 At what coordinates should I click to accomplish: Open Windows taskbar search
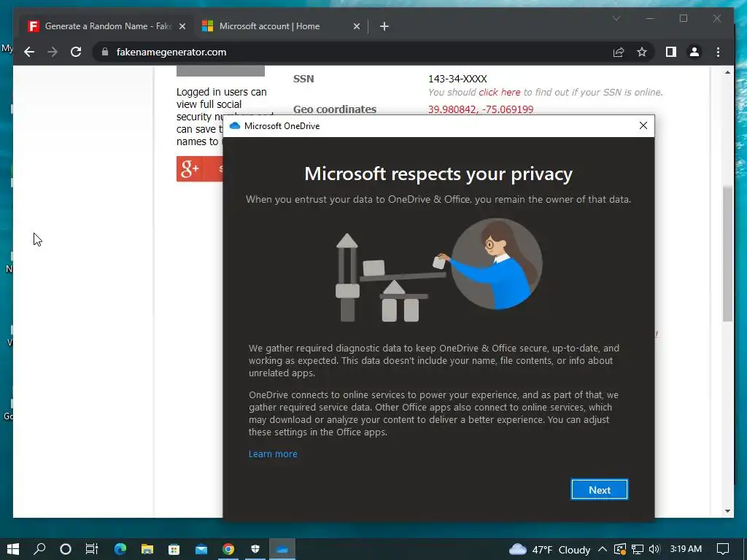[39, 549]
